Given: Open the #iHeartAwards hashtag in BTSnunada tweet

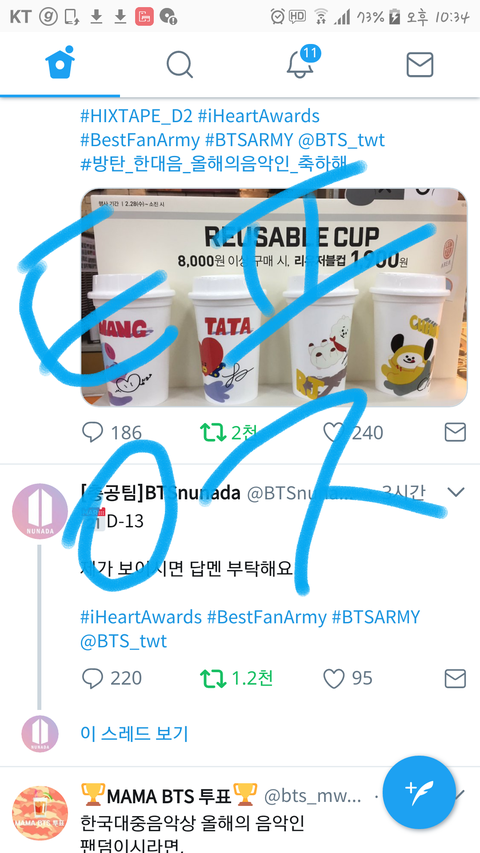Looking at the screenshot, I should tap(141, 617).
